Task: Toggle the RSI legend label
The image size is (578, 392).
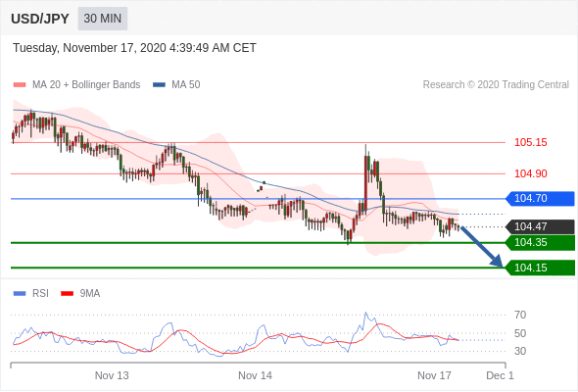Action: (40, 294)
